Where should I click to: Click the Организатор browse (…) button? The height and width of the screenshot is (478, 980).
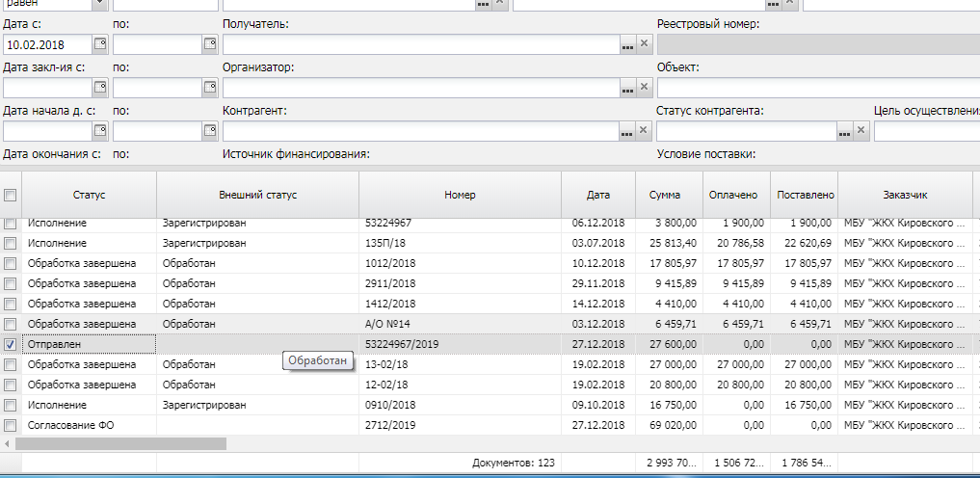coord(627,88)
